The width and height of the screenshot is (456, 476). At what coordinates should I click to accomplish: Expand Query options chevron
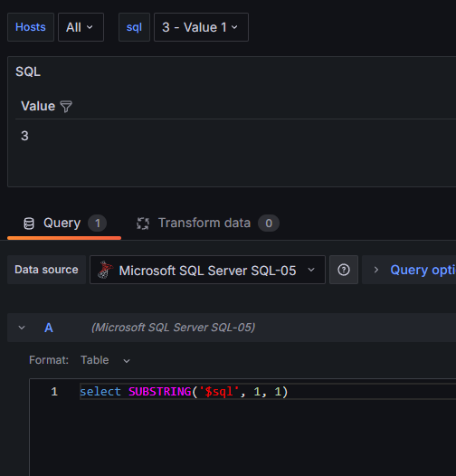(x=375, y=270)
